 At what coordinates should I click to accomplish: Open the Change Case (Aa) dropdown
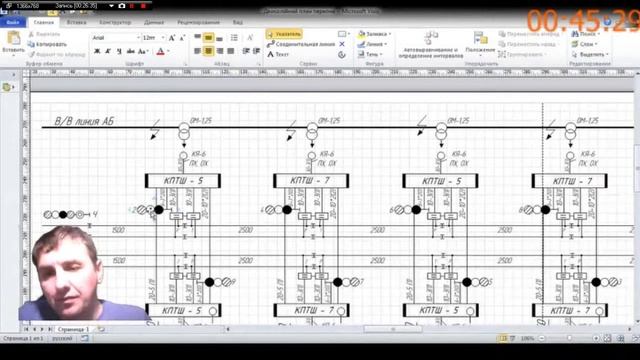(142, 51)
